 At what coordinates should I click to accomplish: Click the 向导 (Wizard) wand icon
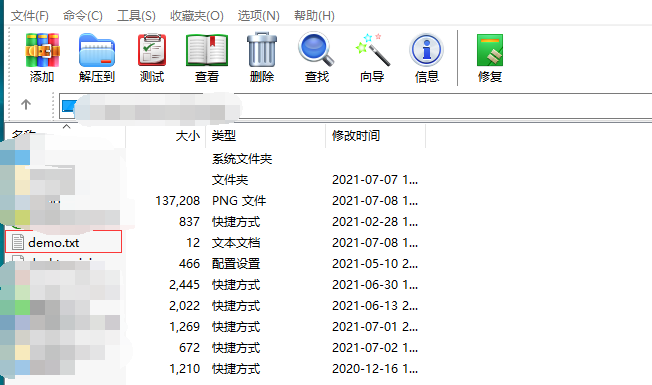(x=373, y=50)
